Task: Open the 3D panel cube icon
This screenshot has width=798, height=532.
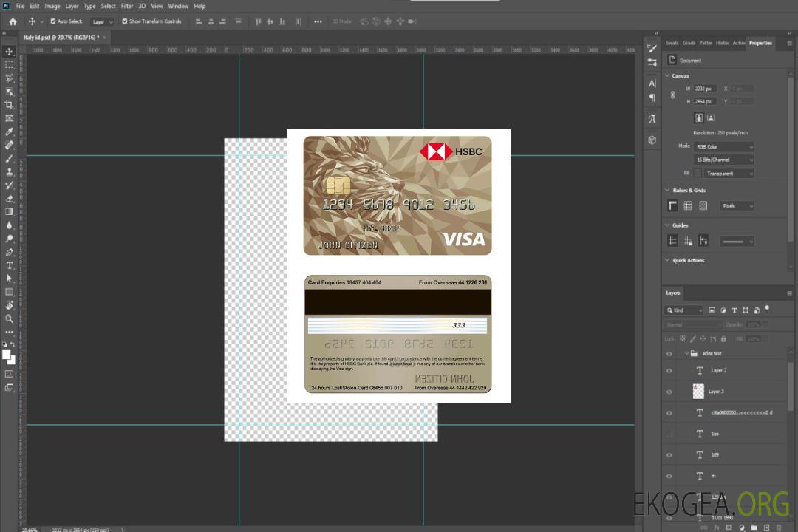Action: pyautogui.click(x=652, y=140)
